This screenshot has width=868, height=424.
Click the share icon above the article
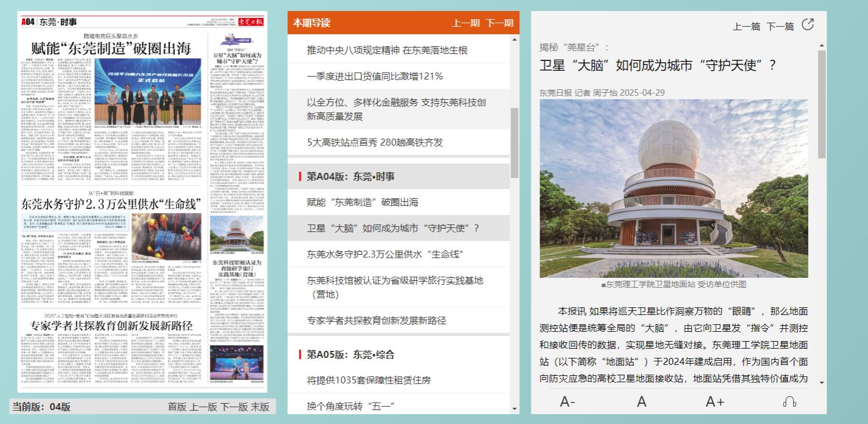tap(808, 25)
